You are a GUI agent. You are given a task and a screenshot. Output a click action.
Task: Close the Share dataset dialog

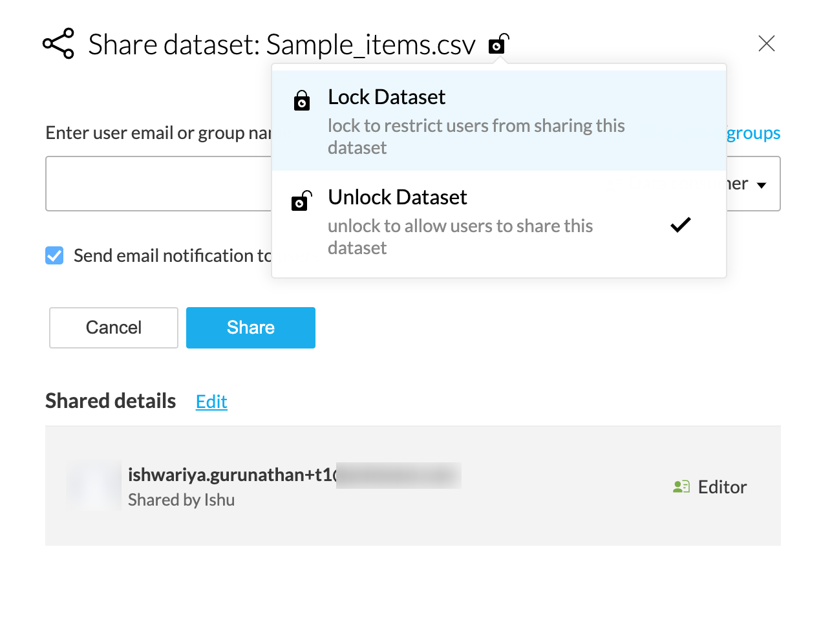point(766,43)
